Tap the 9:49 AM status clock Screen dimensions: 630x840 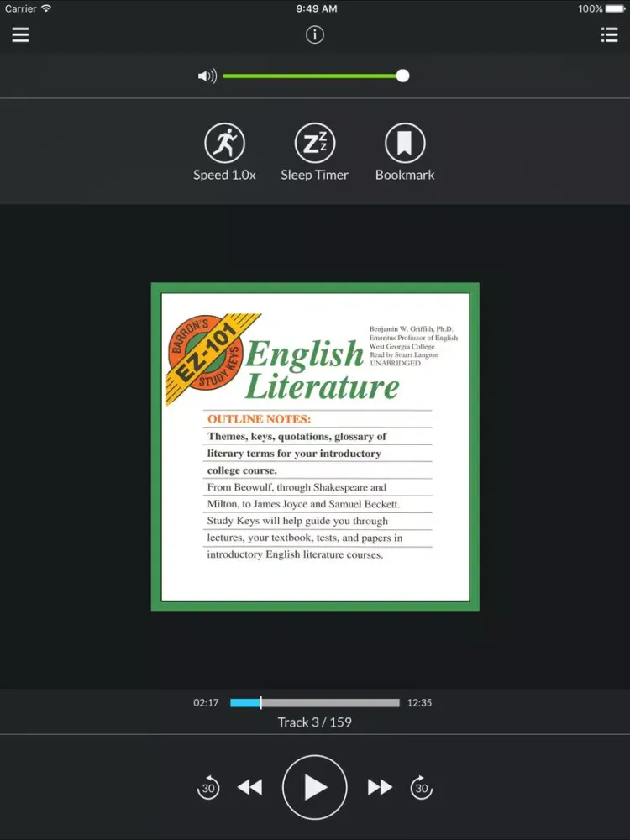(317, 8)
